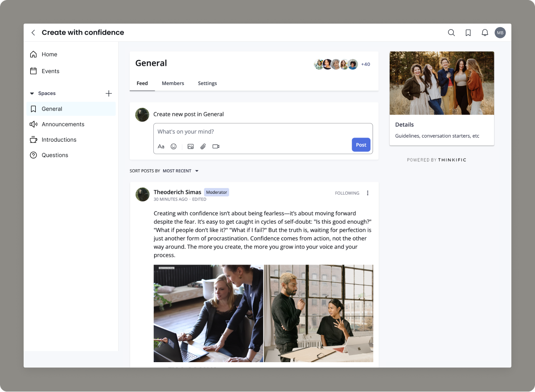Screen dimensions: 535x392
Task: Click the Home house icon
Action: 33,54
